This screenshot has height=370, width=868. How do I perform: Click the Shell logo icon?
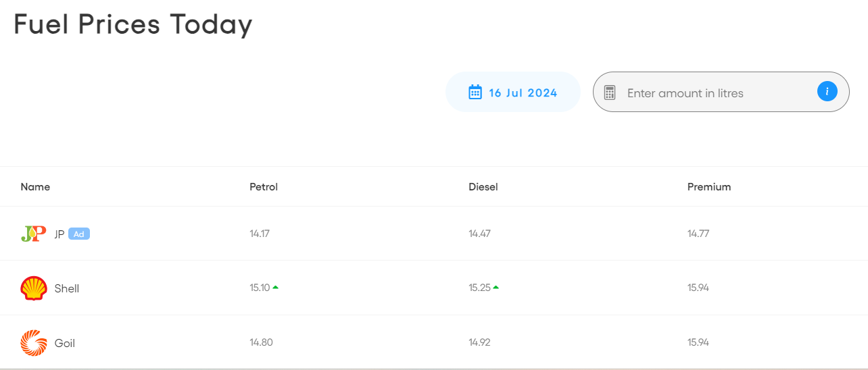34,288
